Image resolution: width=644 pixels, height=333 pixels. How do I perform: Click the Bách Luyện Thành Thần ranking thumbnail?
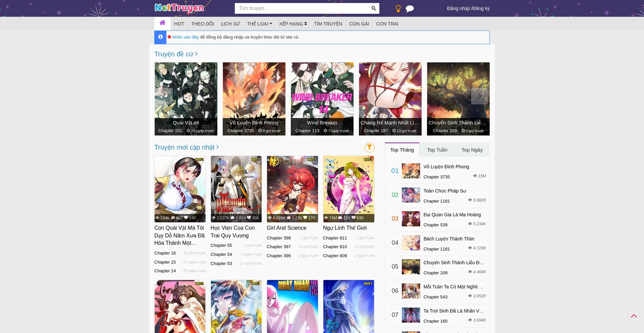click(x=411, y=243)
